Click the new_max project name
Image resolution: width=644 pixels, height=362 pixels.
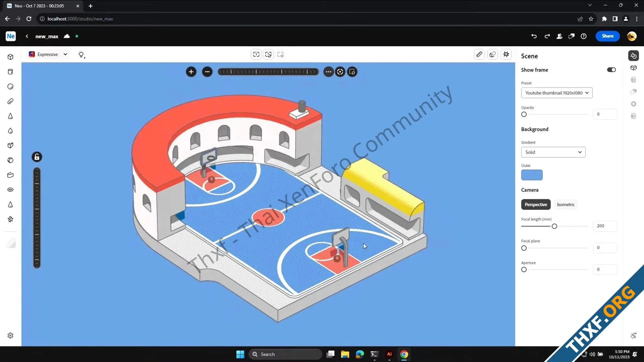click(x=47, y=36)
